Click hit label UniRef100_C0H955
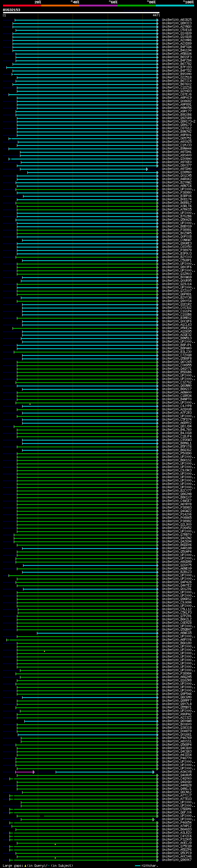Viewport: 197px width, 868px height. [177, 365]
